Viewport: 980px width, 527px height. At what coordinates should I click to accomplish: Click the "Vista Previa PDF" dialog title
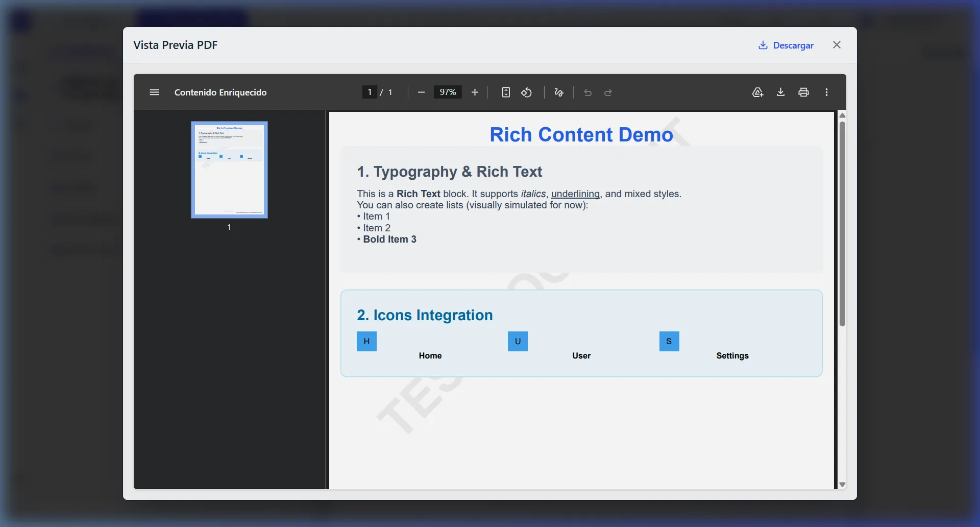pyautogui.click(x=176, y=45)
